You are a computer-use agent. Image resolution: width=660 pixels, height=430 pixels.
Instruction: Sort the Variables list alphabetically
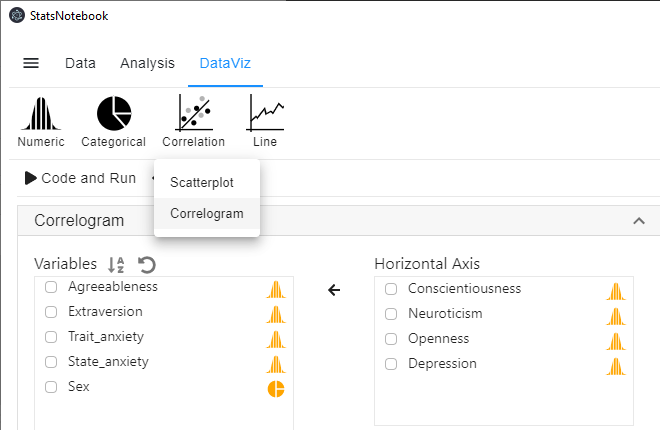click(x=117, y=265)
